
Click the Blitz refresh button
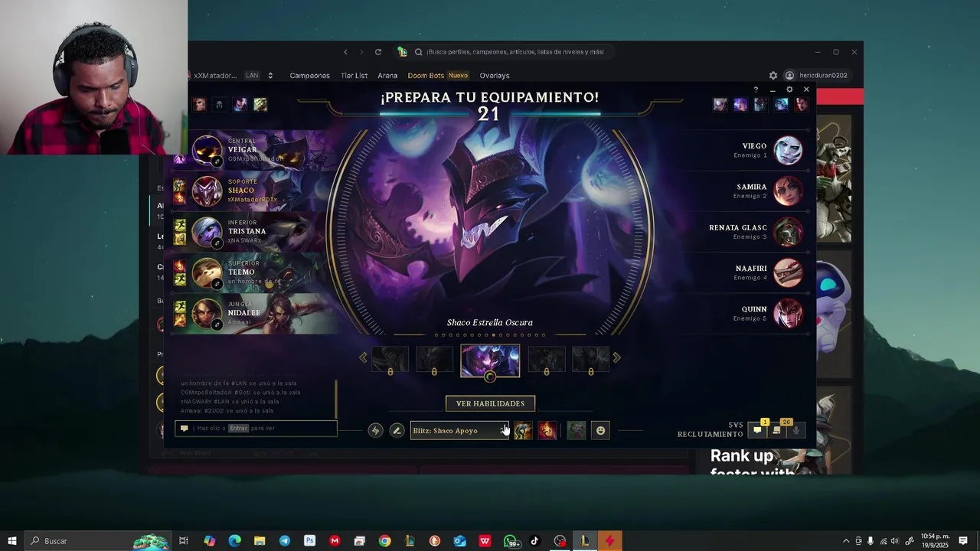coord(378,52)
